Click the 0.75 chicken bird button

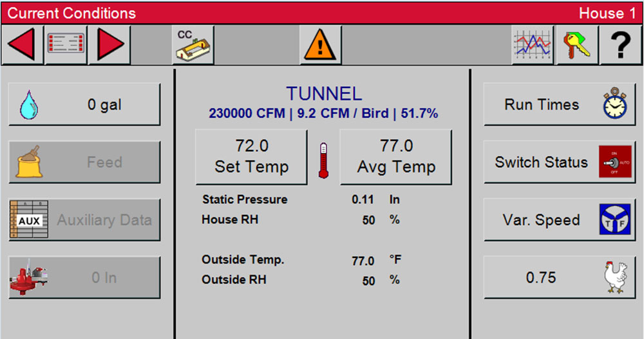[554, 278]
